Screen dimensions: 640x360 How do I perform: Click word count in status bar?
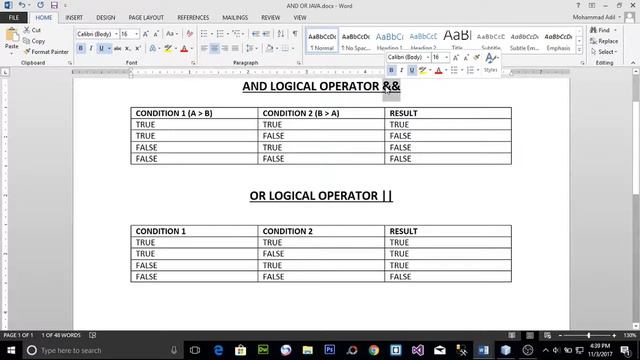[x=61, y=336]
